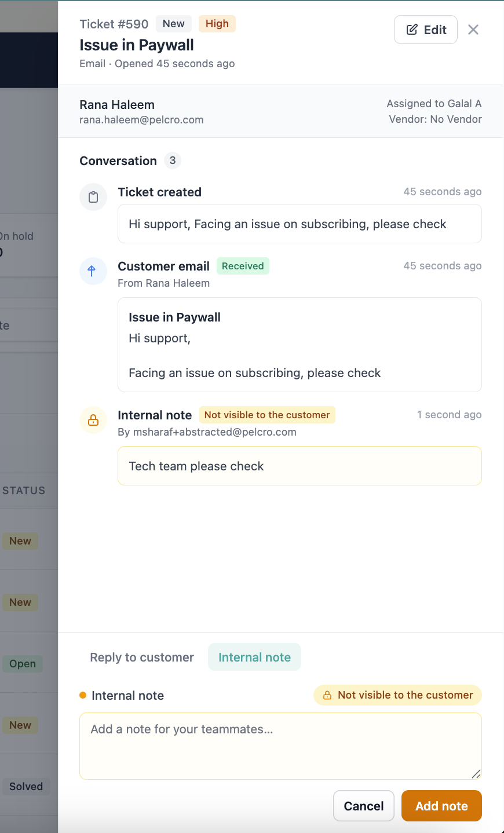Focus the Add a note for teammates field
Viewport: 504px width, 833px height.
(280, 746)
